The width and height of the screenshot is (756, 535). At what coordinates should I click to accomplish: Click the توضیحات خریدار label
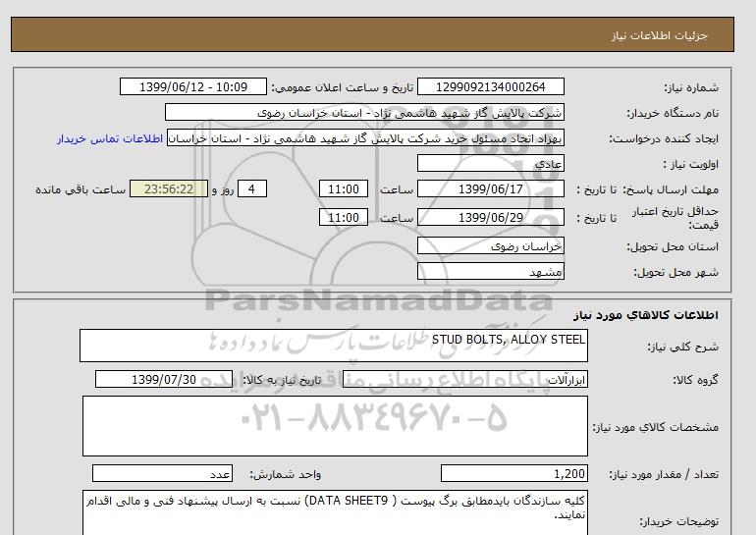click(x=679, y=521)
